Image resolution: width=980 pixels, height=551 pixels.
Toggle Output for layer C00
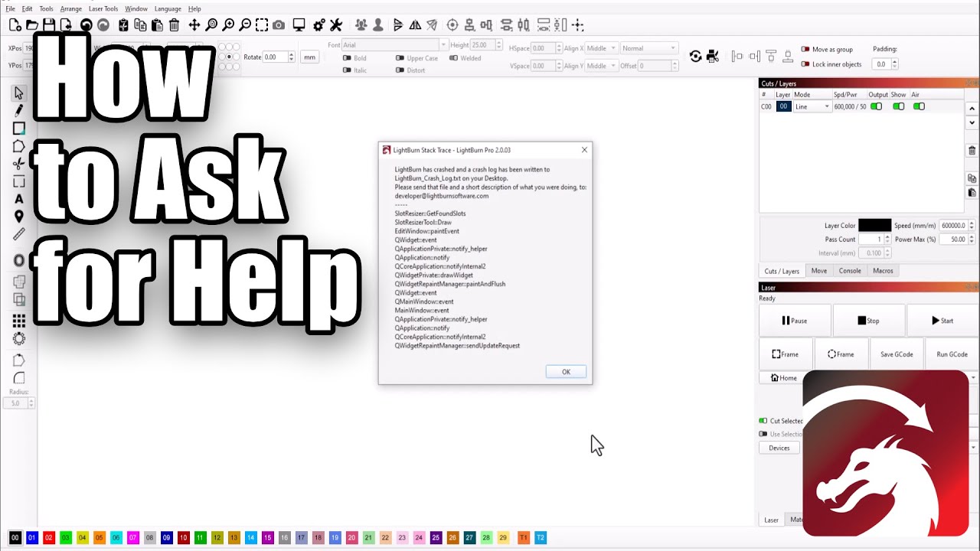pyautogui.click(x=876, y=106)
